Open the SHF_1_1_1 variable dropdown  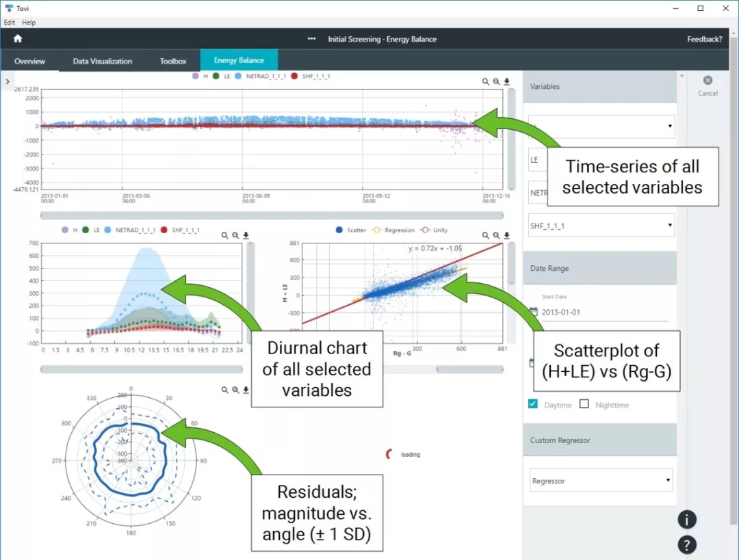coord(601,225)
